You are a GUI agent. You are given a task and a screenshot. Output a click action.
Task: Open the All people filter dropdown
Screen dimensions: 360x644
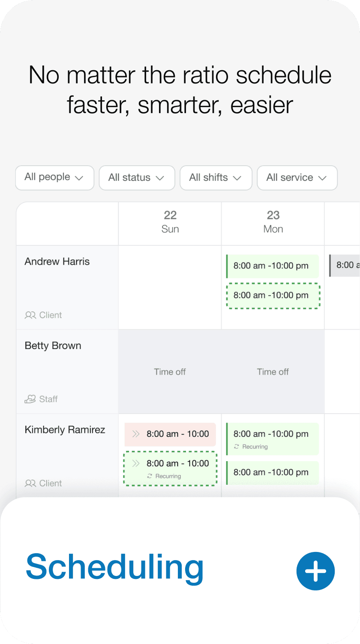point(54,177)
